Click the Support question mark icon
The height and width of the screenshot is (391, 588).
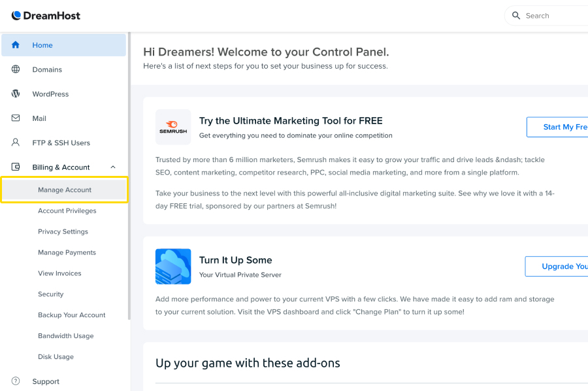pos(16,381)
